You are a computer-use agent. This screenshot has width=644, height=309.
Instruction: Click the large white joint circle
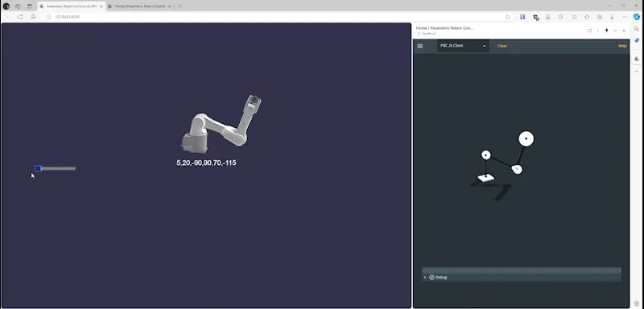click(x=526, y=138)
